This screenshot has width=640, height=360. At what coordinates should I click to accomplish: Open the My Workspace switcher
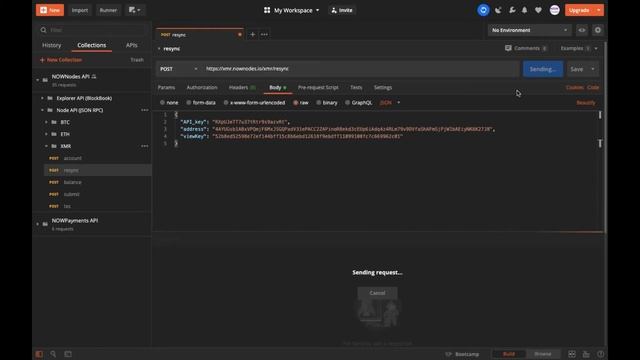(291, 10)
